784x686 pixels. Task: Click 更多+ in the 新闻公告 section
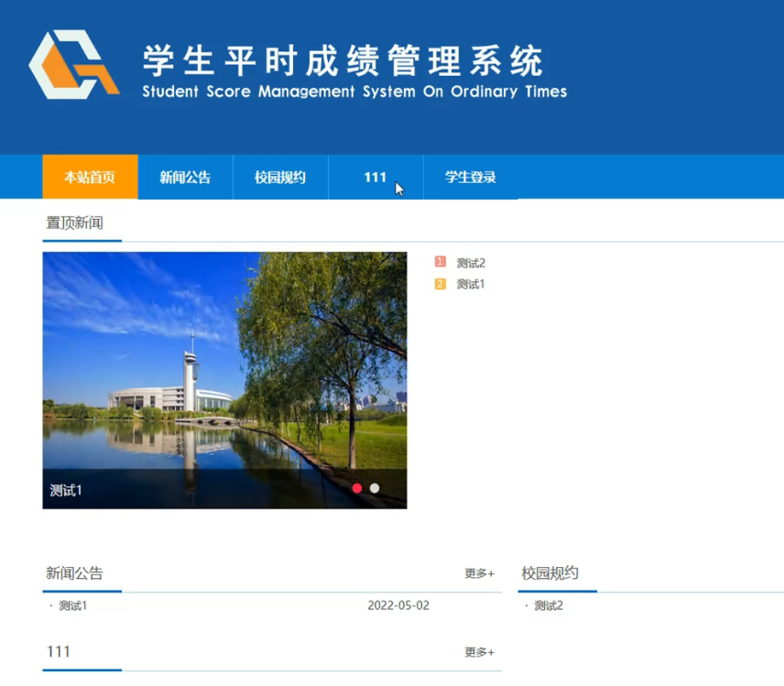tap(479, 573)
